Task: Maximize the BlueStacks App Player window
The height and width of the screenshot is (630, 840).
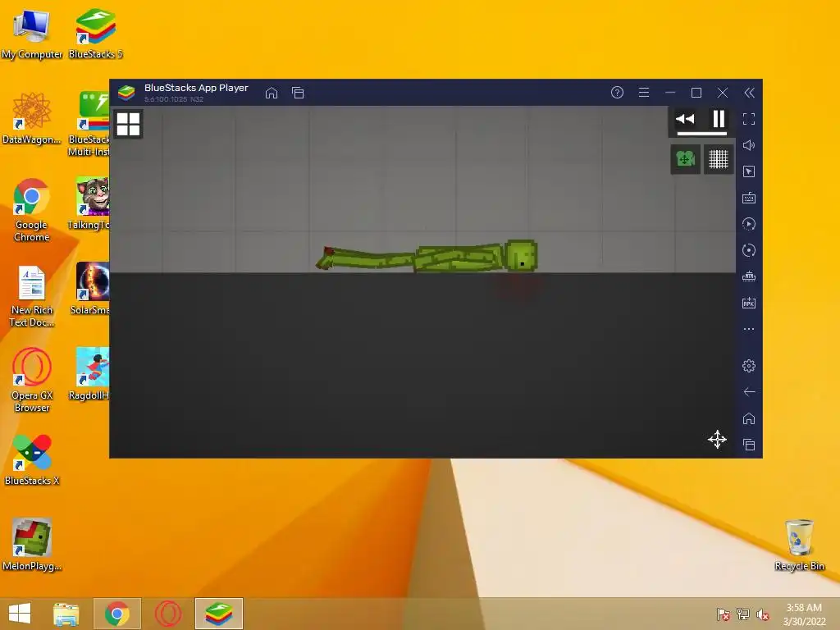Action: click(x=696, y=93)
